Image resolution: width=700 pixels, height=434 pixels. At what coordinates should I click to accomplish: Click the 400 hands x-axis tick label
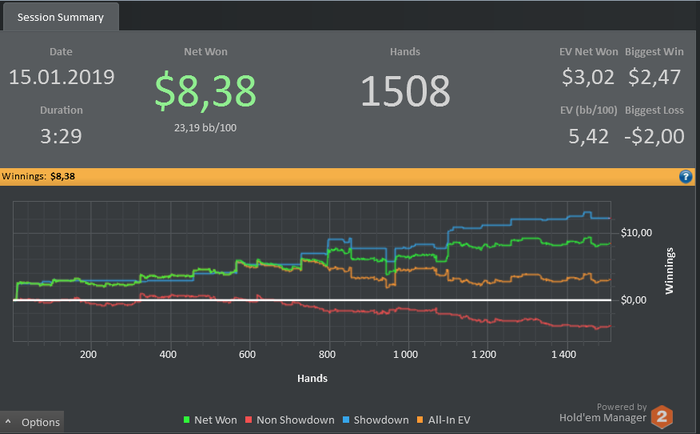[x=168, y=355]
